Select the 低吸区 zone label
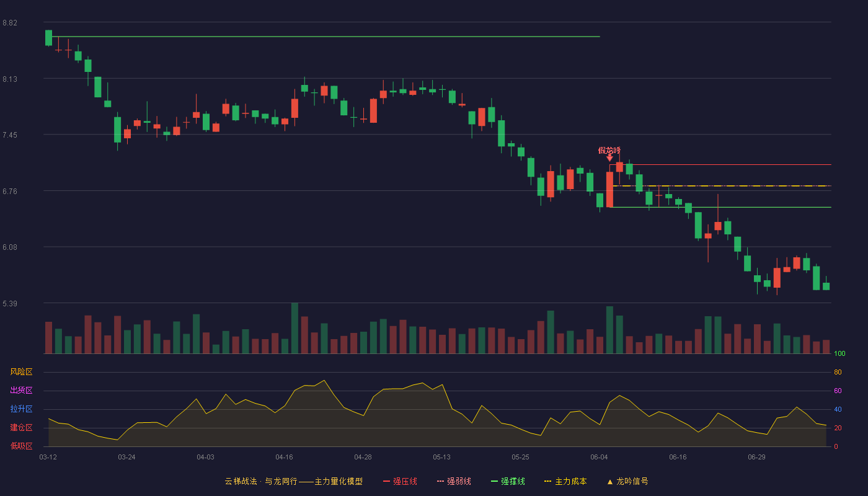868x496 pixels. pyautogui.click(x=21, y=446)
